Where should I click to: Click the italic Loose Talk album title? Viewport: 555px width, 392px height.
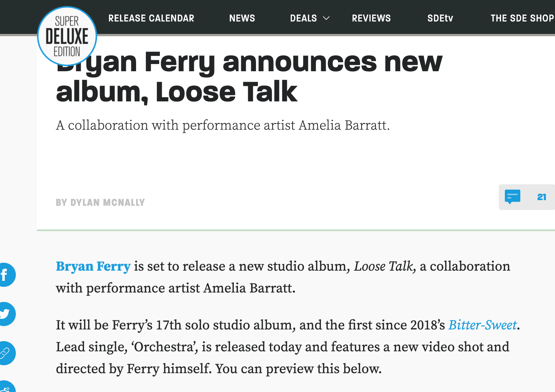click(384, 266)
